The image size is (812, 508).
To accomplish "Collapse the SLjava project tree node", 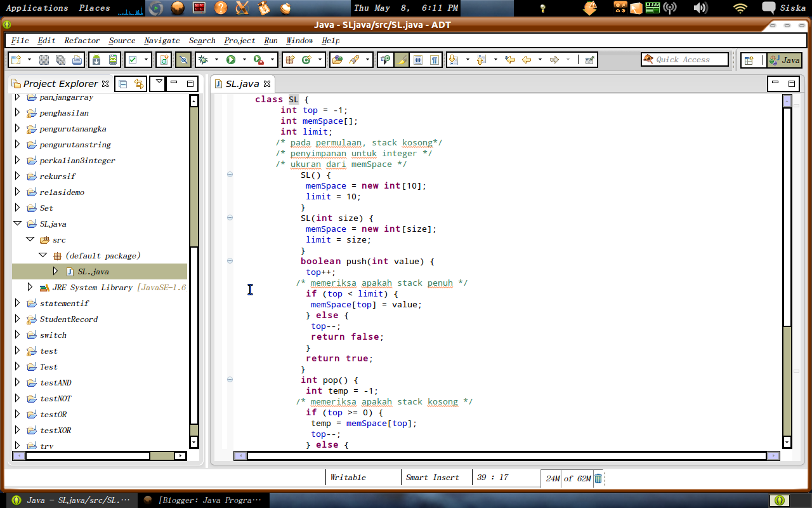I will [17, 224].
